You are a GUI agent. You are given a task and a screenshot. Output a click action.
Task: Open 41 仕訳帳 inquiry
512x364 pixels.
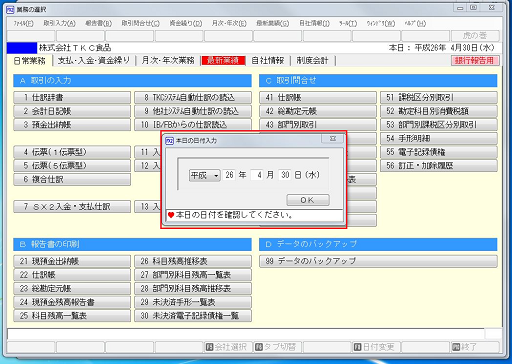click(x=318, y=98)
